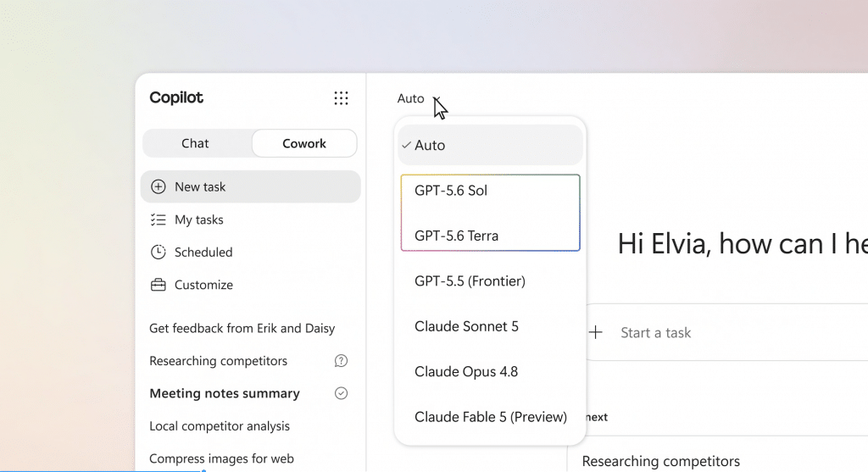Image resolution: width=868 pixels, height=472 pixels.
Task: Open the Customize section
Action: 251,285
